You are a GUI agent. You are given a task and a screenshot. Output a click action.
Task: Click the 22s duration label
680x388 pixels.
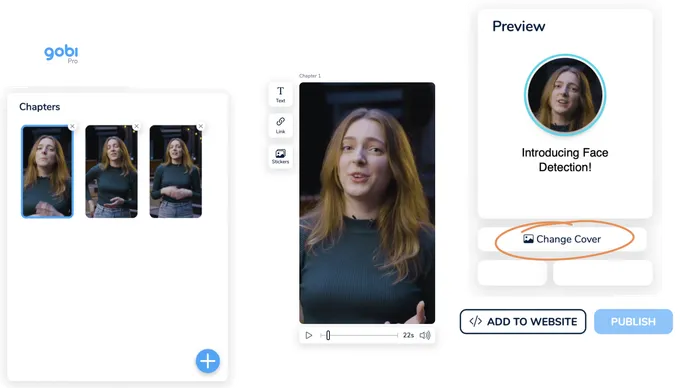(x=408, y=335)
